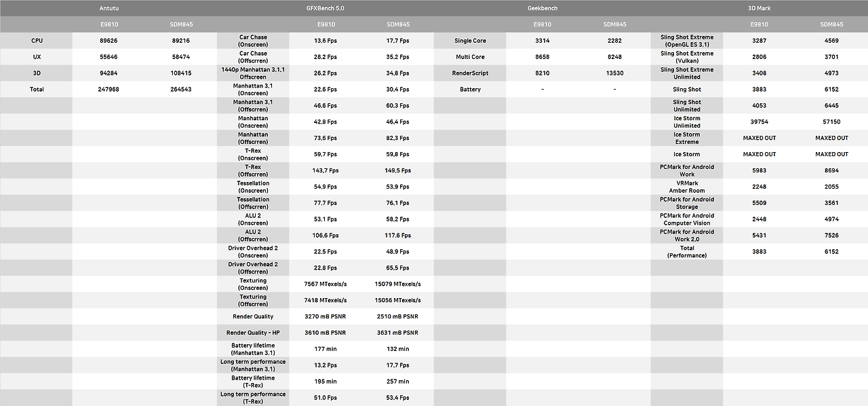Select the UX score 58474
The image size is (868, 406).
(181, 57)
